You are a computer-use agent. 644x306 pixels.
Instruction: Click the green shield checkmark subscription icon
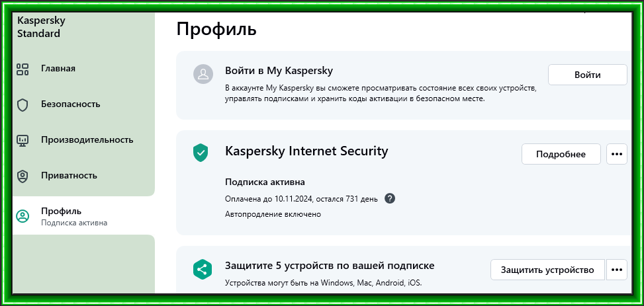coord(201,153)
